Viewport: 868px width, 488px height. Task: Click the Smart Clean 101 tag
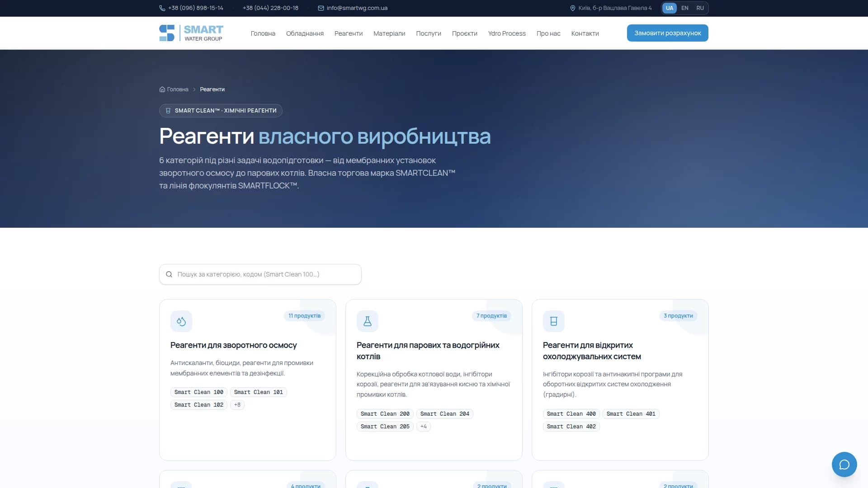point(259,392)
